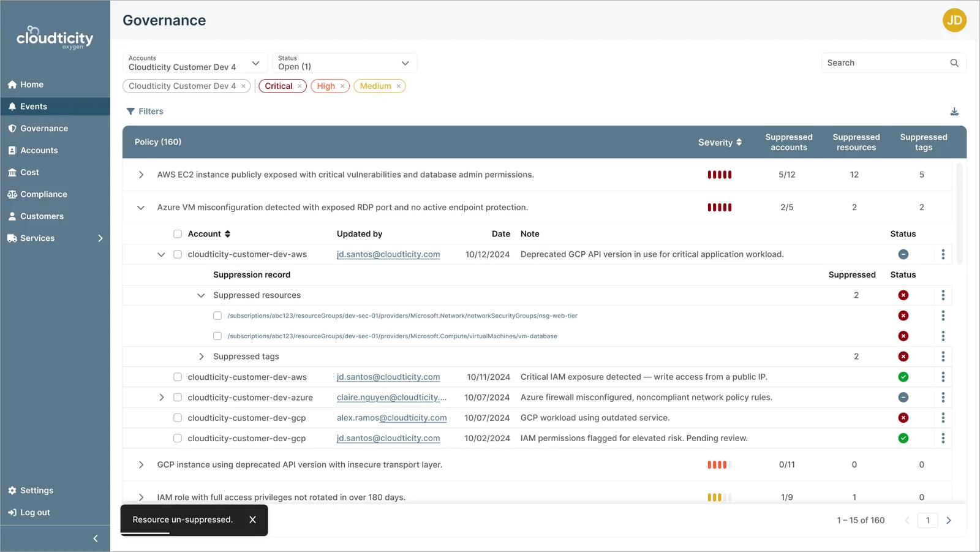Open actions menu for IAM permissions flagged row
The height and width of the screenshot is (552, 980).
(x=943, y=438)
